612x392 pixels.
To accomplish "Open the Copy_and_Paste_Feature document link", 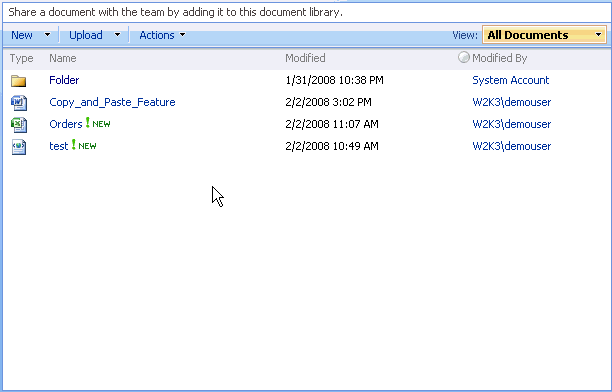I will point(112,102).
